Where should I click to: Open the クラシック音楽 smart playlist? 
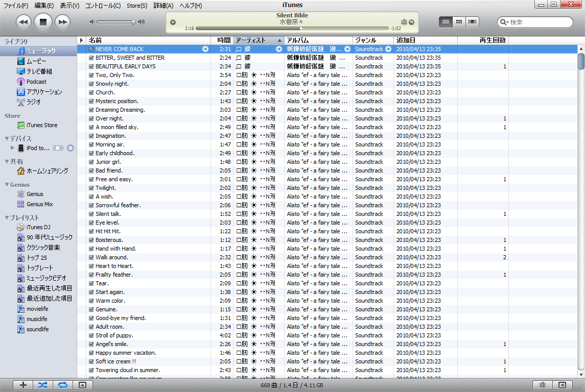(43, 248)
